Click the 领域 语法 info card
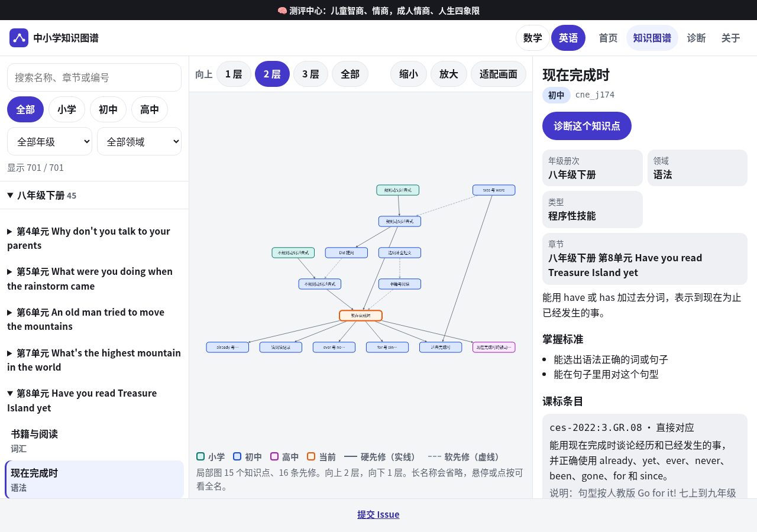Screen dimensions: 757x532 pyautogui.click(x=697, y=168)
